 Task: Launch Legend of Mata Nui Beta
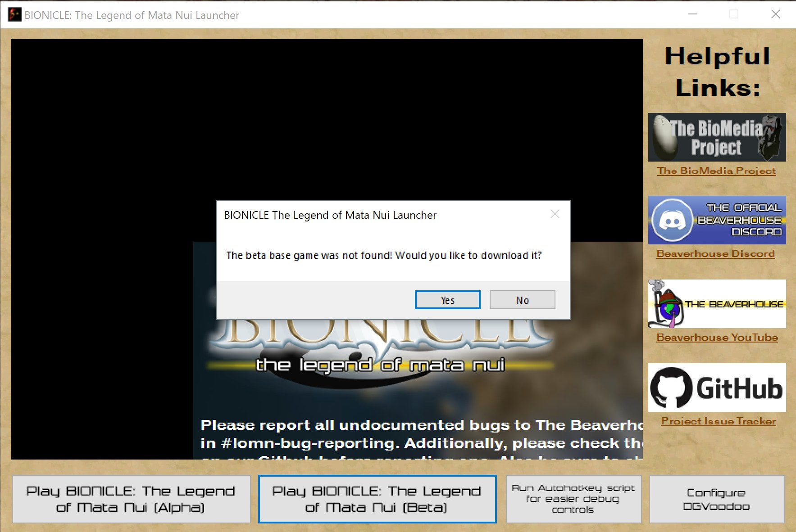click(x=378, y=499)
